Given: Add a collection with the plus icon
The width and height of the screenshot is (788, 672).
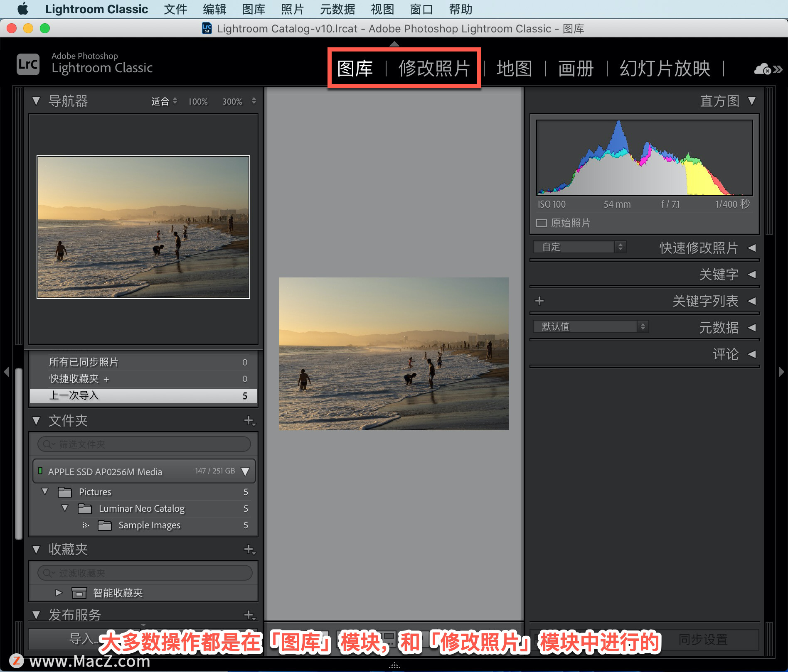Looking at the screenshot, I should pyautogui.click(x=249, y=549).
